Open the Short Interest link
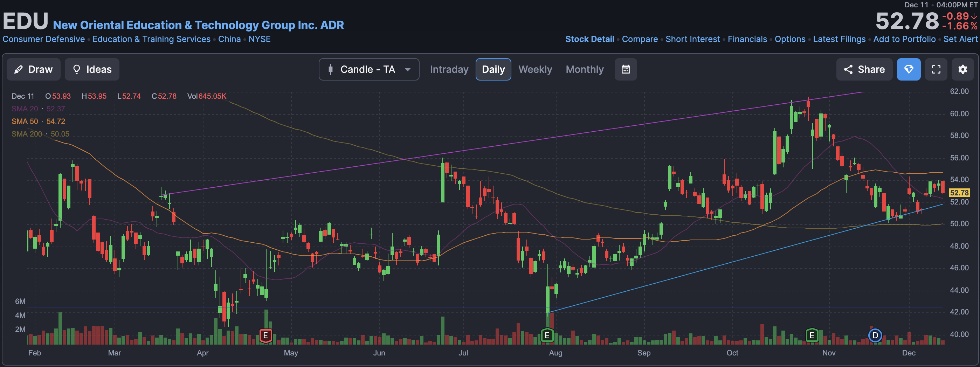The width and height of the screenshot is (980, 367). pyautogui.click(x=692, y=39)
